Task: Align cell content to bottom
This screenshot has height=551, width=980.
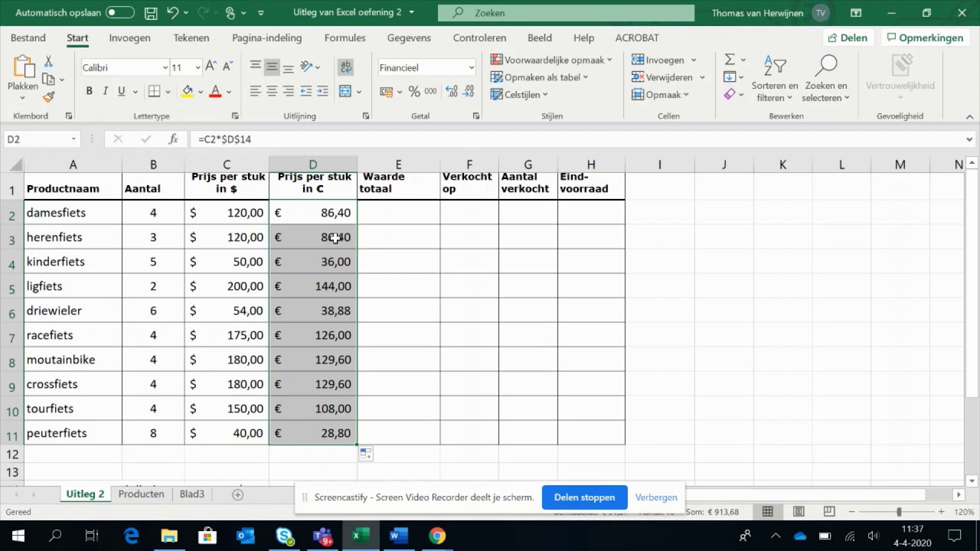Action: [x=288, y=67]
